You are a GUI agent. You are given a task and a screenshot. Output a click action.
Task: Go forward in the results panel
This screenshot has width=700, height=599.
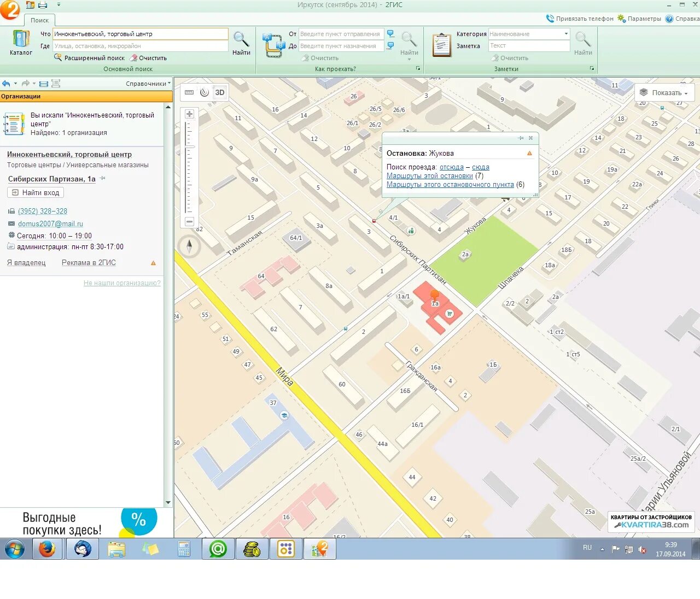(x=25, y=84)
